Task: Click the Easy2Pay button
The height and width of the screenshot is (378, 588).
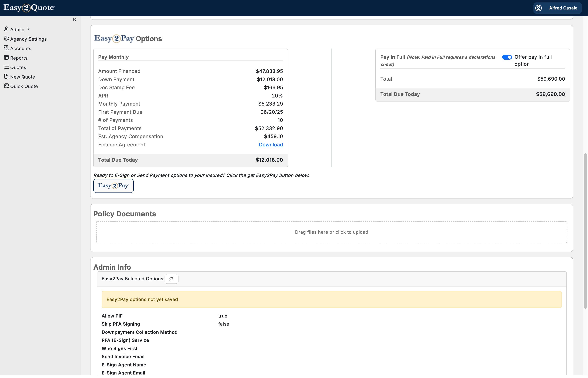Action: pyautogui.click(x=113, y=186)
